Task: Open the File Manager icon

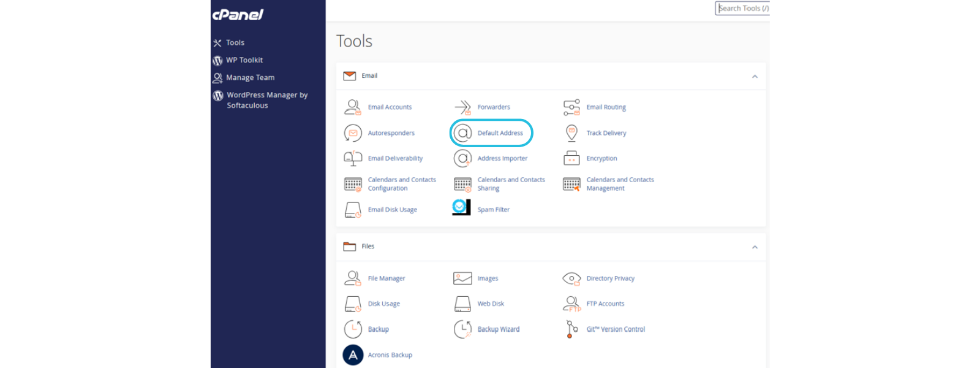Action: tap(352, 278)
